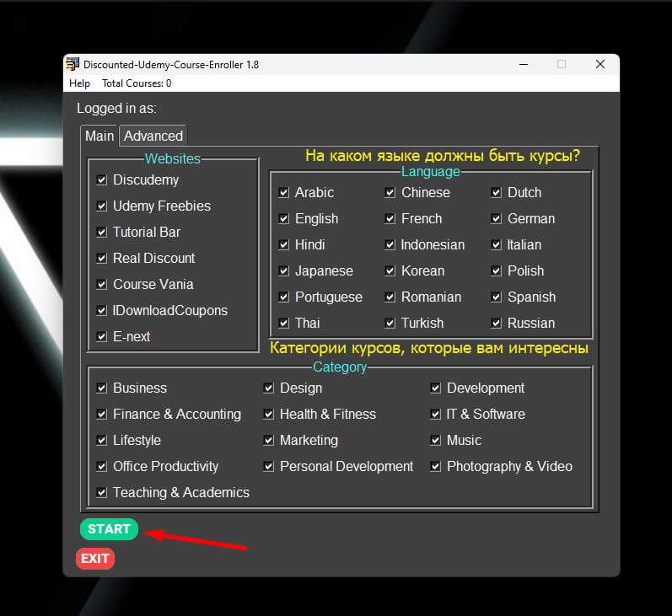Toggle the English language checkbox
672x616 pixels.
[283, 218]
